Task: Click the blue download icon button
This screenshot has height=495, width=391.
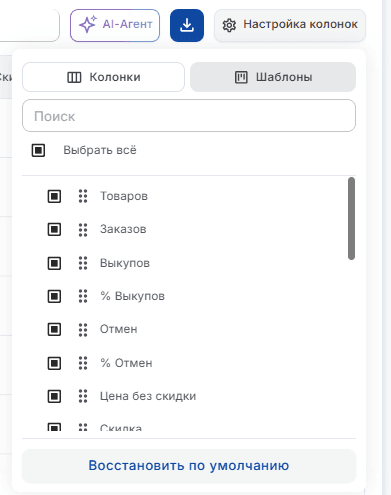Action: point(187,25)
